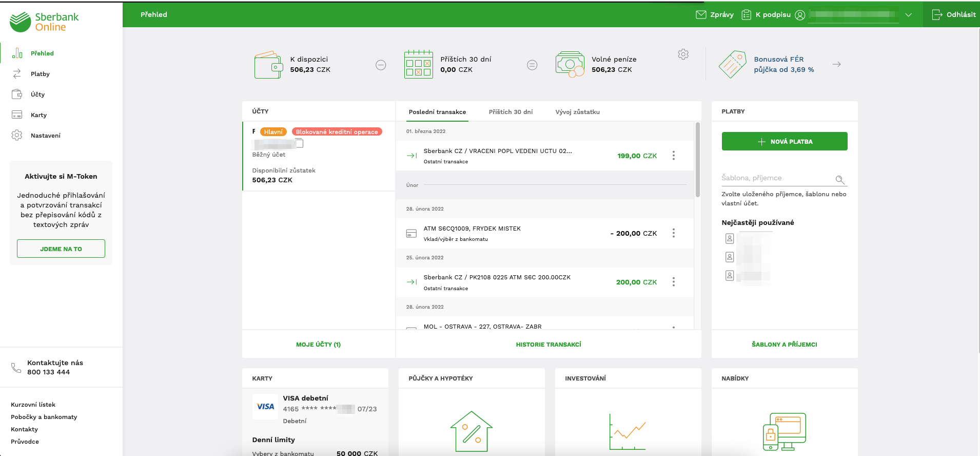Switch to the Příštích 30 dní tab

pos(511,112)
